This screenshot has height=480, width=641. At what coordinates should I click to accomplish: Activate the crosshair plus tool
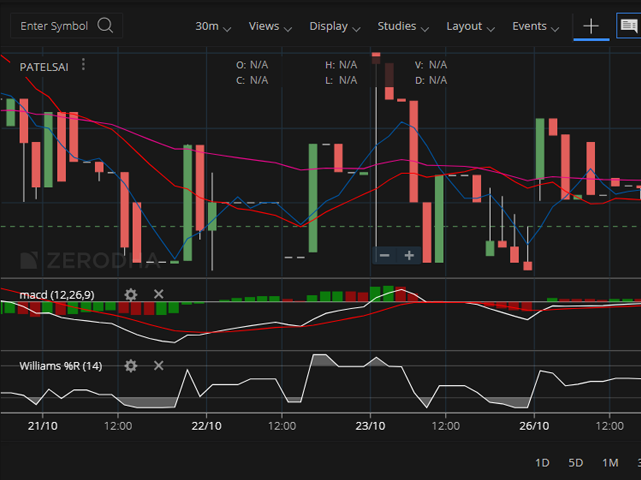[591, 26]
